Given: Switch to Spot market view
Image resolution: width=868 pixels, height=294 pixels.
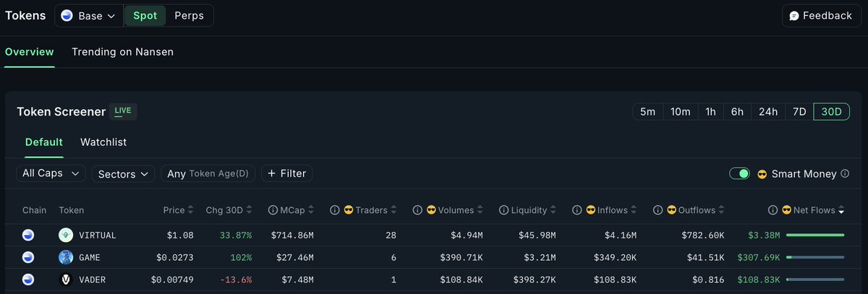Looking at the screenshot, I should (145, 15).
